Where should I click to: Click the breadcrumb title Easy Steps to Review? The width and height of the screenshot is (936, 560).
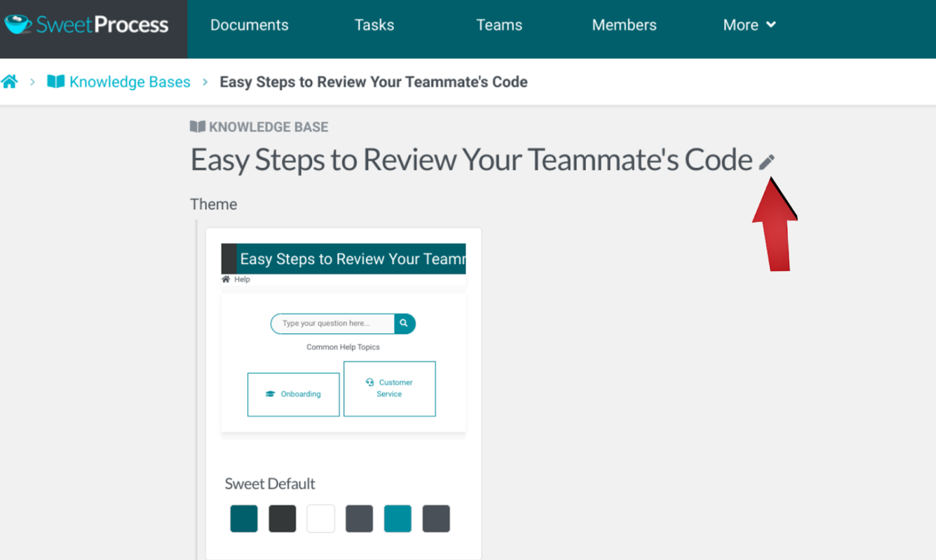point(374,82)
